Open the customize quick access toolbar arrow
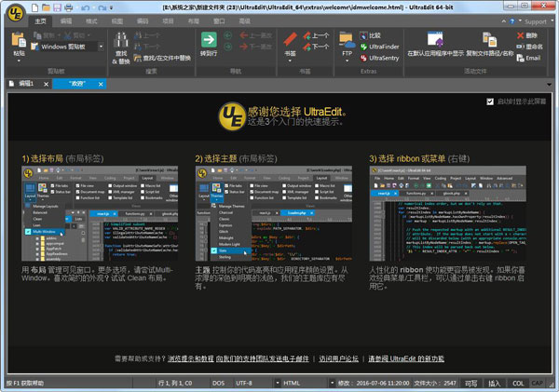 [x=111, y=7]
